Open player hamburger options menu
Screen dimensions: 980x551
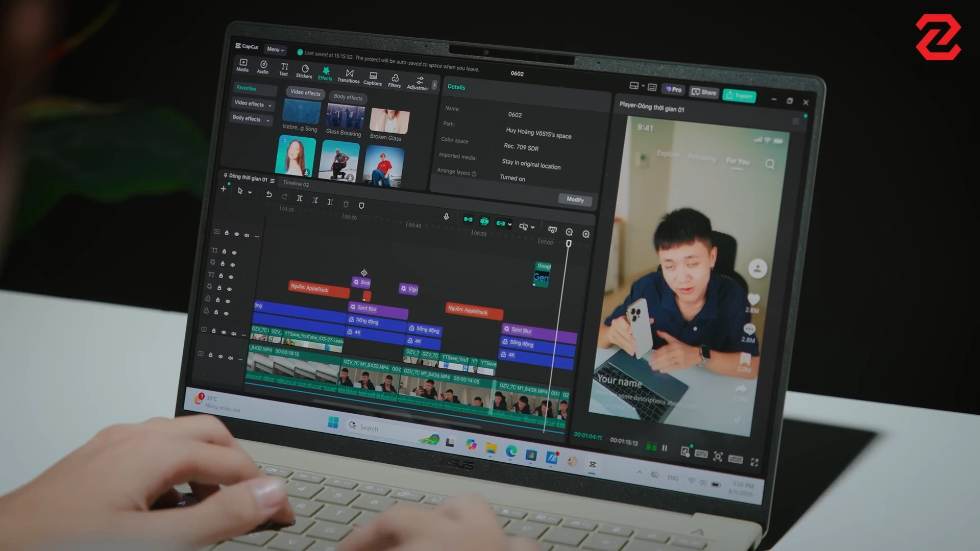pyautogui.click(x=795, y=121)
